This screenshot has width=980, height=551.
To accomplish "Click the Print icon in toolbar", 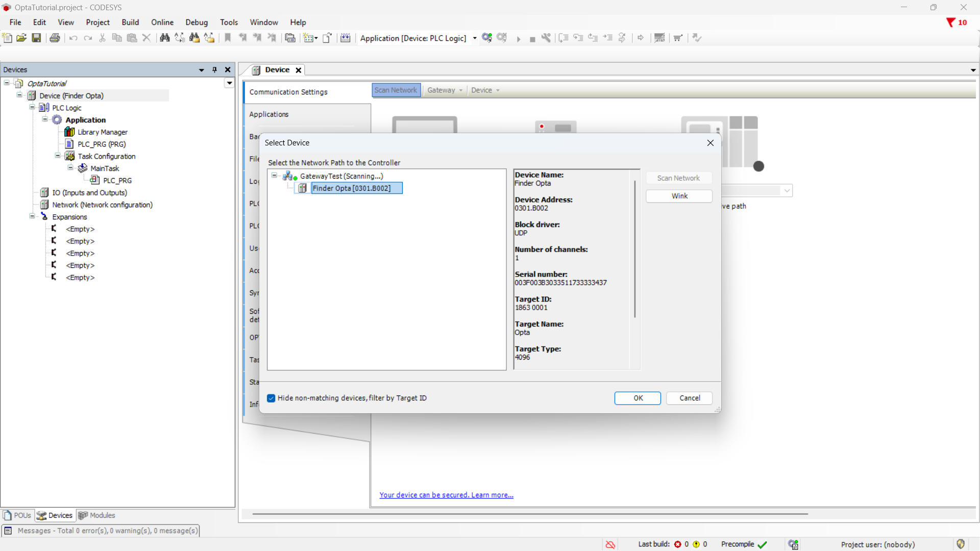I will (x=55, y=38).
